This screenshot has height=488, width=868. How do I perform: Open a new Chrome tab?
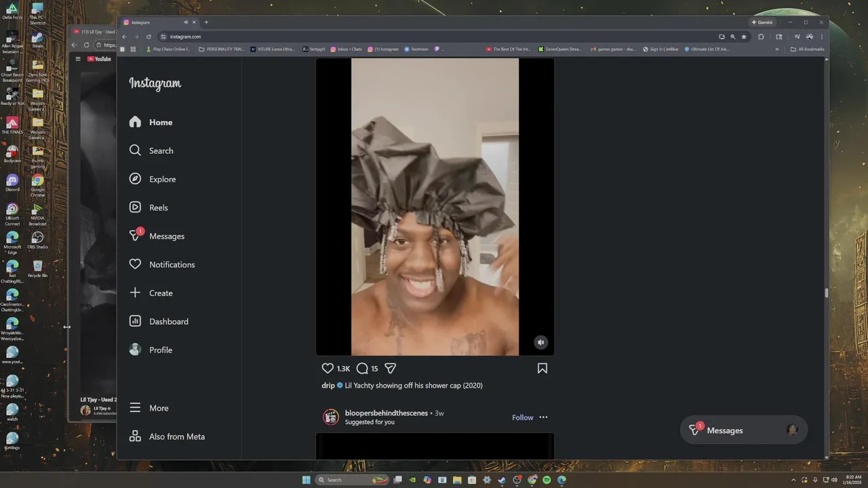[x=206, y=22]
